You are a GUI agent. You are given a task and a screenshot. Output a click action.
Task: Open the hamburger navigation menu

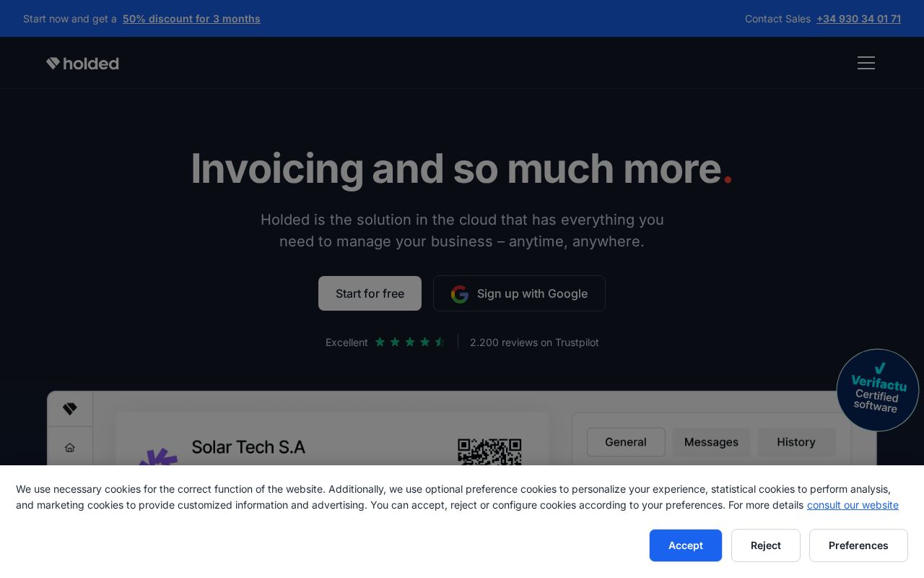[x=866, y=63]
